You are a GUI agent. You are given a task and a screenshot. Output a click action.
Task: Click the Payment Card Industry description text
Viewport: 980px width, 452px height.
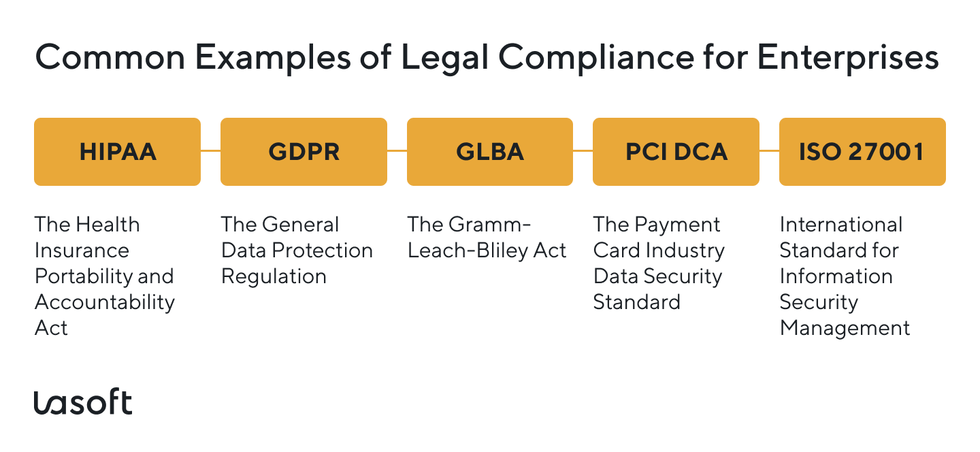coord(658,263)
